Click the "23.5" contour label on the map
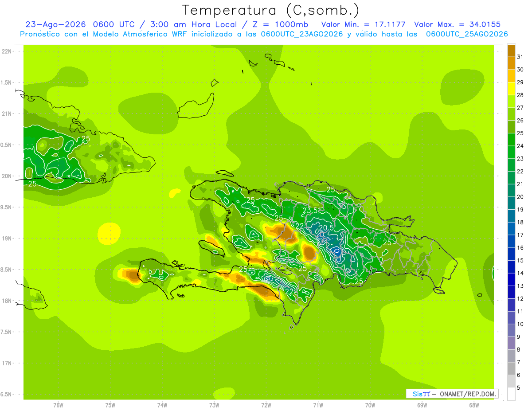The height and width of the screenshot is (411, 532). click(x=309, y=211)
